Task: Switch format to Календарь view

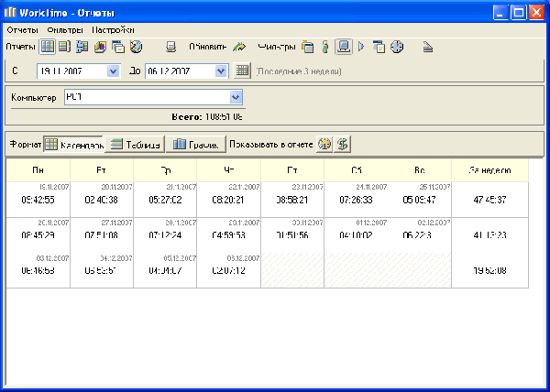Action: (73, 144)
